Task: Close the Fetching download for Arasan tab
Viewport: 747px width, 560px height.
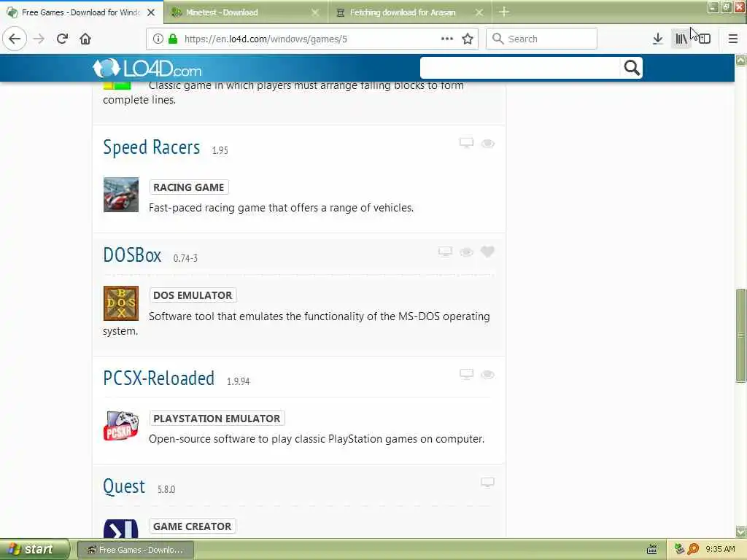Action: point(479,12)
